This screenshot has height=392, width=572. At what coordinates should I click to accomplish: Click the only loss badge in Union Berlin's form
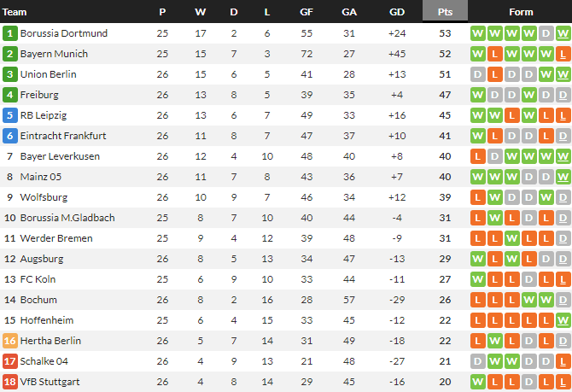point(495,74)
